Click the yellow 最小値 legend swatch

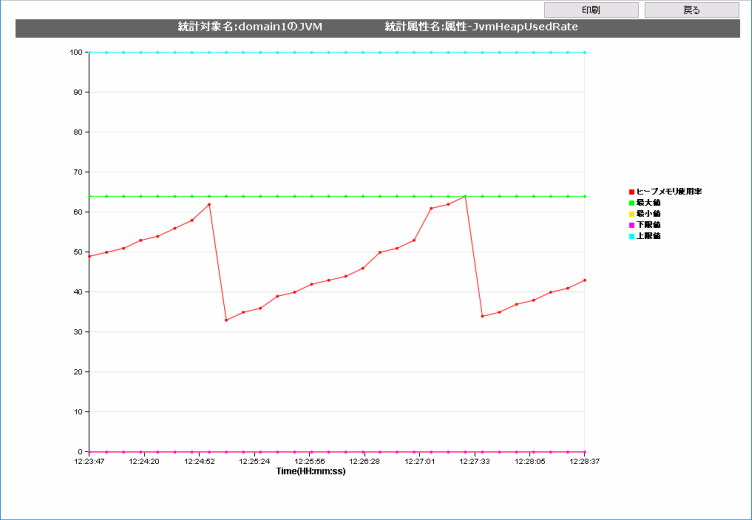631,214
